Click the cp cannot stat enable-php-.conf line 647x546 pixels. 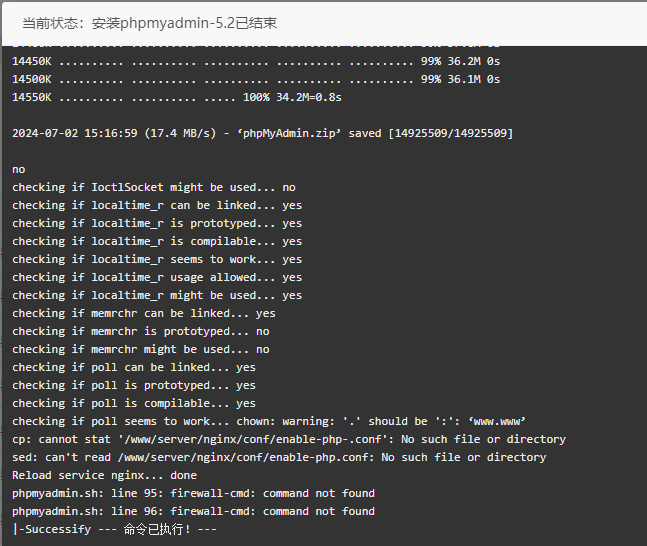tap(289, 439)
